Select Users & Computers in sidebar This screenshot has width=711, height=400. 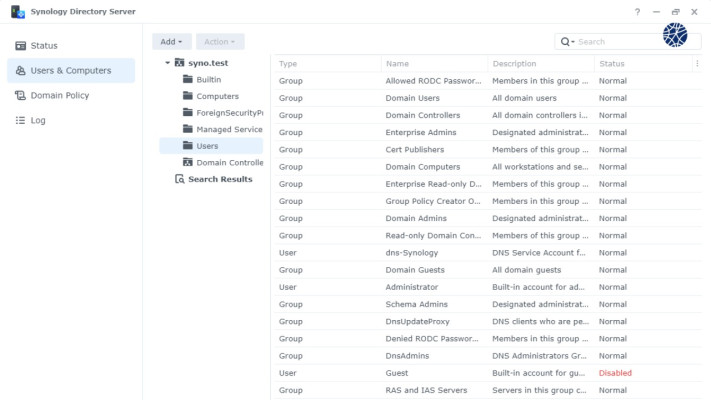(x=71, y=71)
